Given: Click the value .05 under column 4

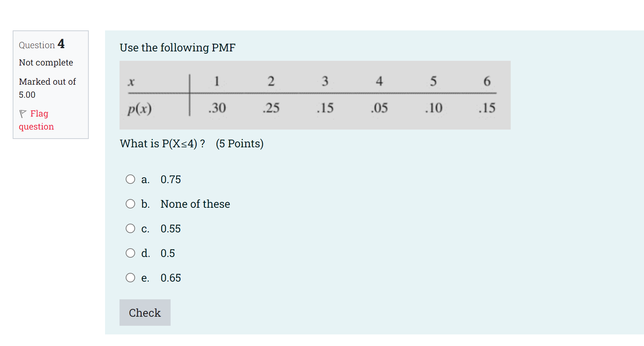Looking at the screenshot, I should tap(379, 107).
